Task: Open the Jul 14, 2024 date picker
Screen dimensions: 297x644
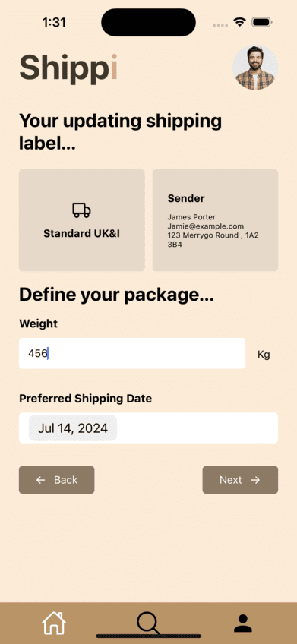Action: click(73, 428)
